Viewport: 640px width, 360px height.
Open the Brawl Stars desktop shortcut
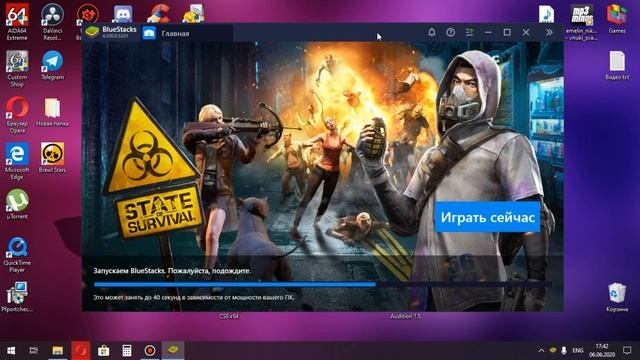(x=52, y=158)
